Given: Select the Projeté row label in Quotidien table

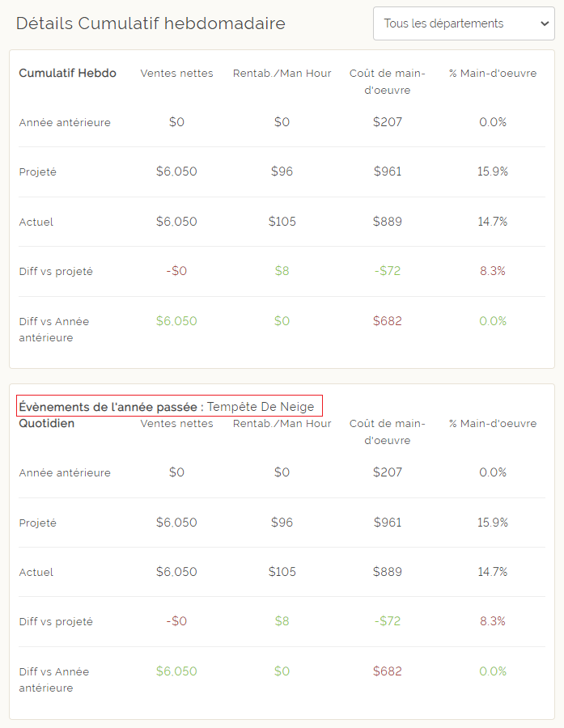Looking at the screenshot, I should point(38,523).
